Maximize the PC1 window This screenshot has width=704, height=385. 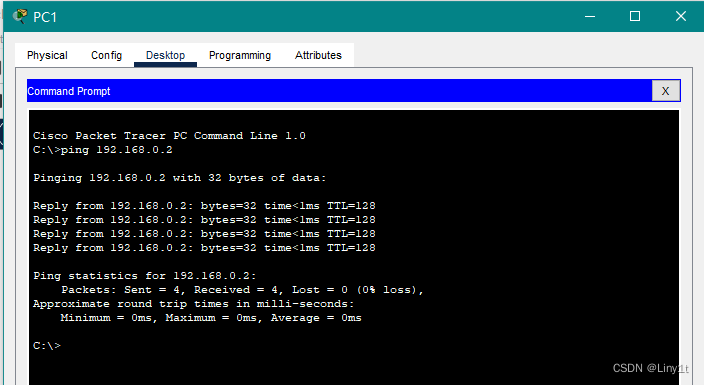(x=635, y=17)
